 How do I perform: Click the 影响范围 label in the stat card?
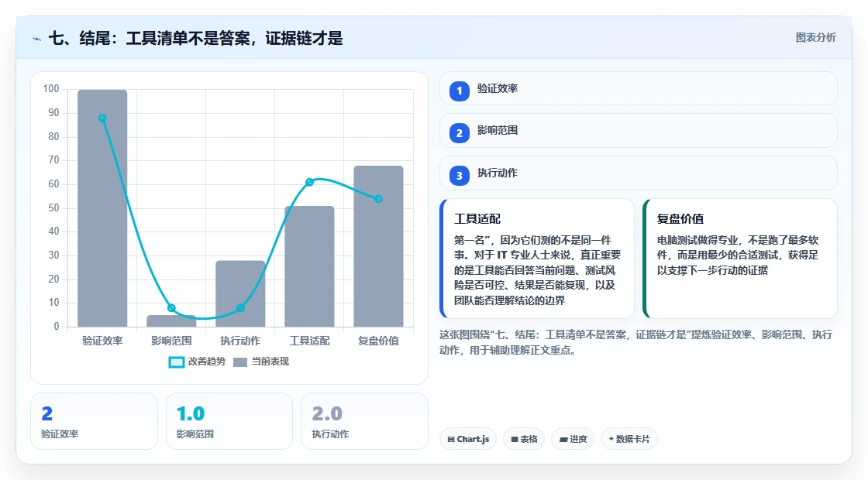(195, 434)
